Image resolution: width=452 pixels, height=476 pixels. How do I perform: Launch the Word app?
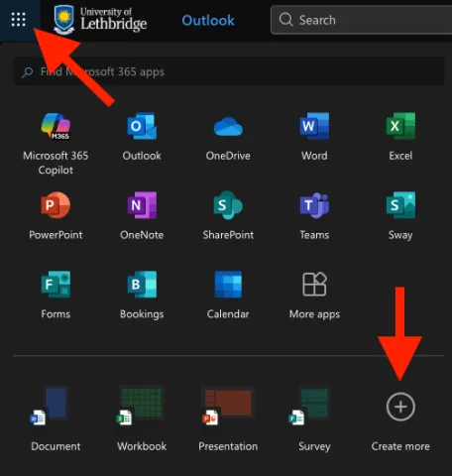tap(314, 137)
